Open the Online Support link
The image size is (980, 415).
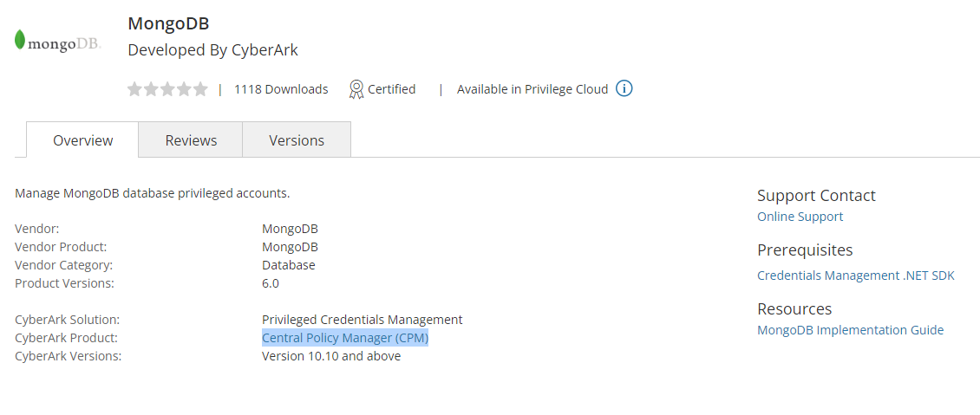800,217
